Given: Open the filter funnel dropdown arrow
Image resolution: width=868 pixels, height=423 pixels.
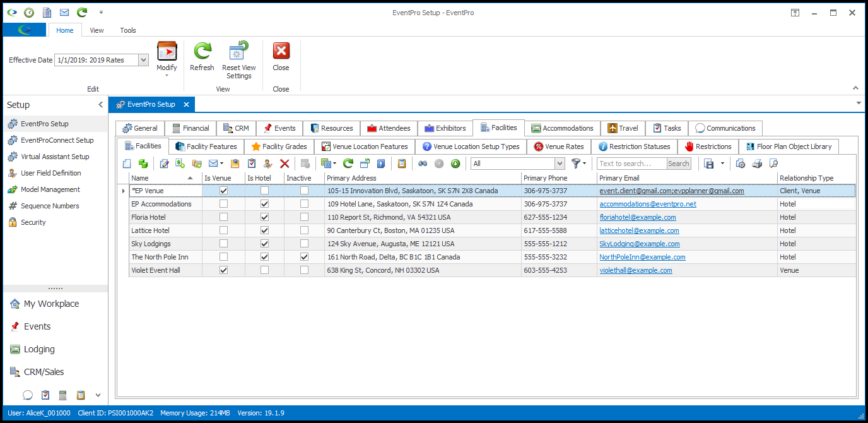Looking at the screenshot, I should 584,164.
